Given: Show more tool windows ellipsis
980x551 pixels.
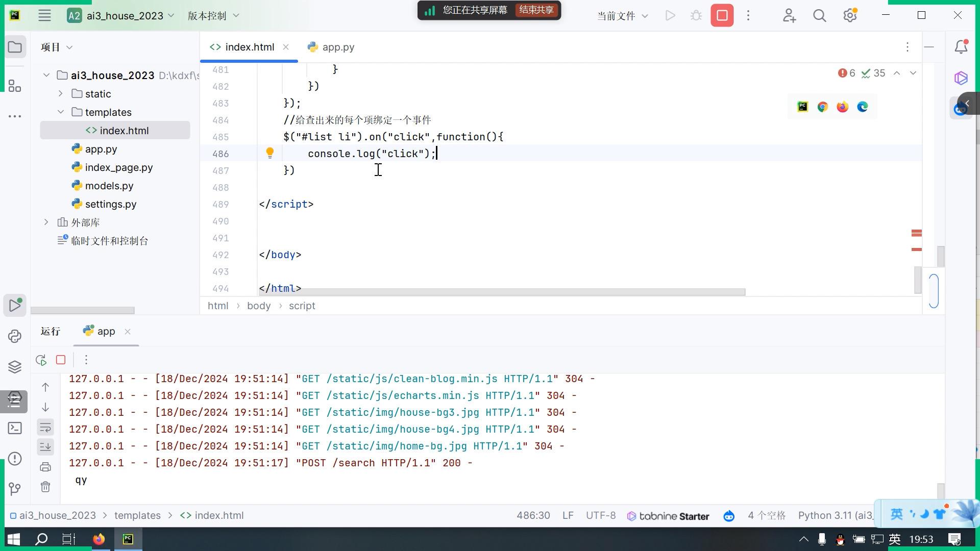Looking at the screenshot, I should (15, 116).
